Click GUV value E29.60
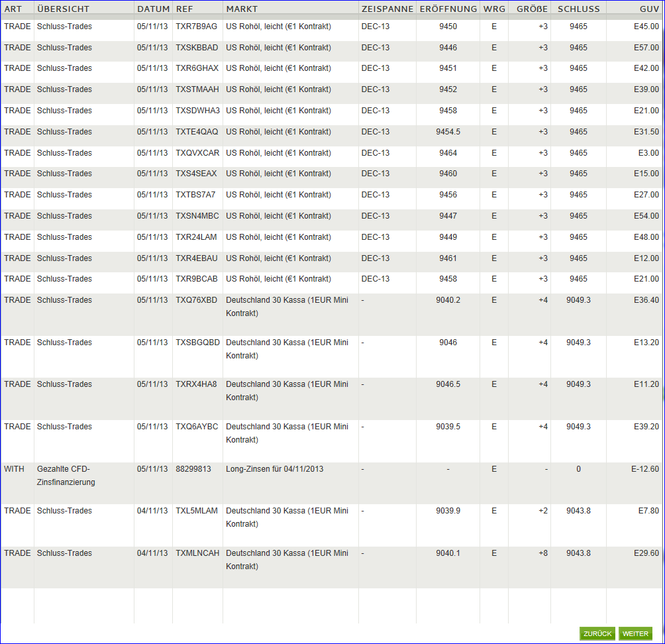Viewport: 665px width, 644px height. click(646, 553)
